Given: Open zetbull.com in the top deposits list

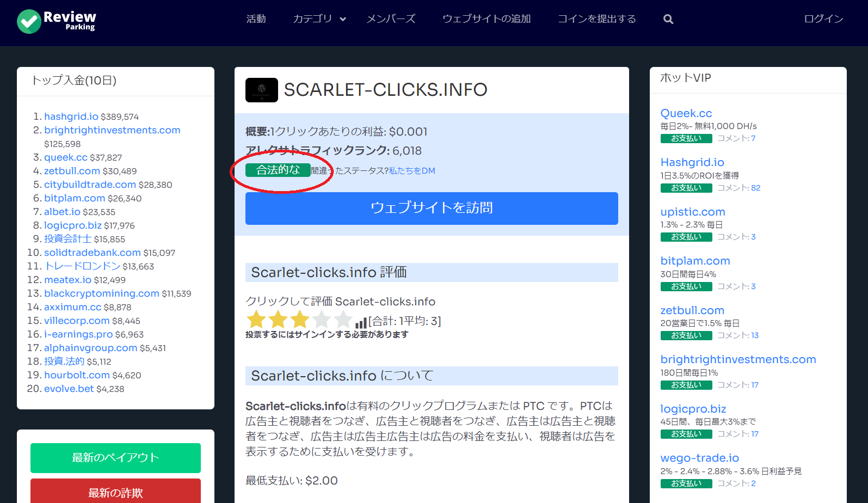Looking at the screenshot, I should pos(72,171).
